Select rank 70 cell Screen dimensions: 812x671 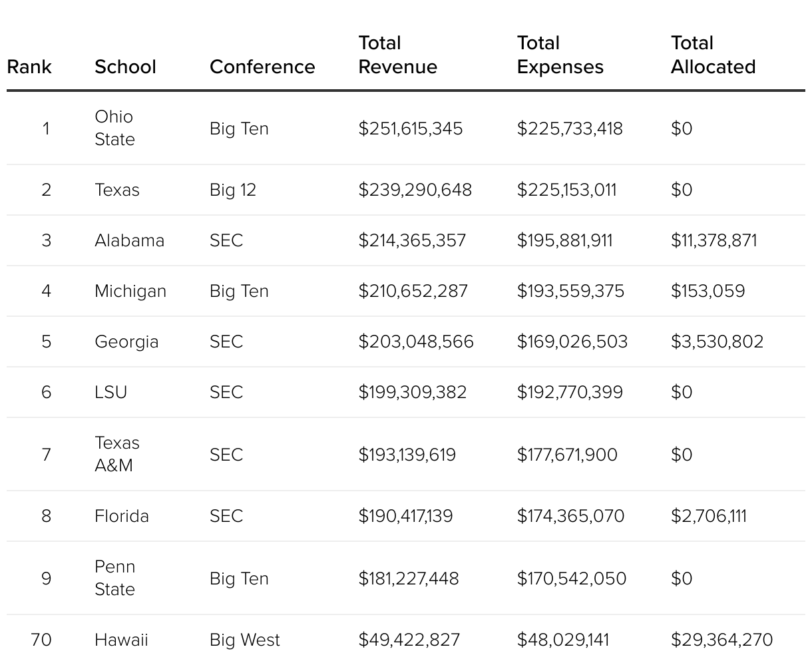tap(41, 640)
